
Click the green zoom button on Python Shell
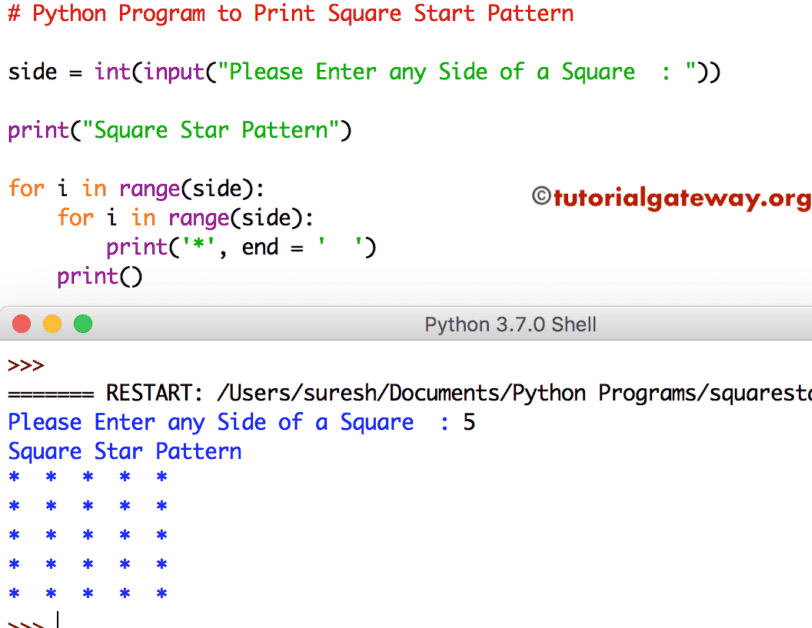[83, 324]
